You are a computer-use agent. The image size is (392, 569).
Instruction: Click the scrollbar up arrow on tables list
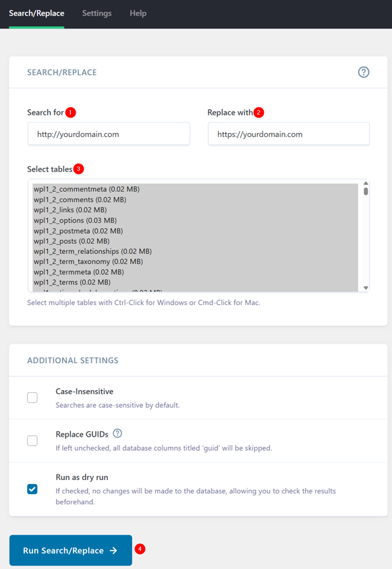(365, 183)
